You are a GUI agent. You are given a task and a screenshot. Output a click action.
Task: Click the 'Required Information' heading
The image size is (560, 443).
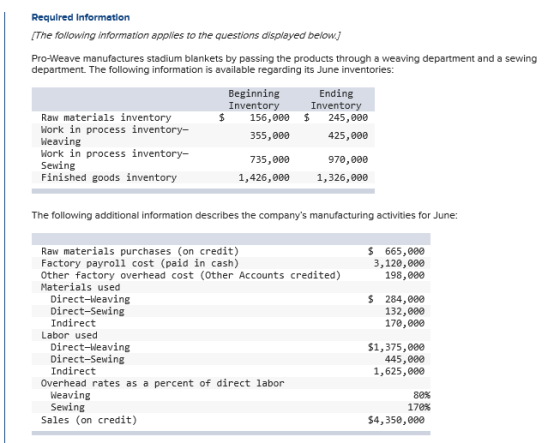click(81, 18)
